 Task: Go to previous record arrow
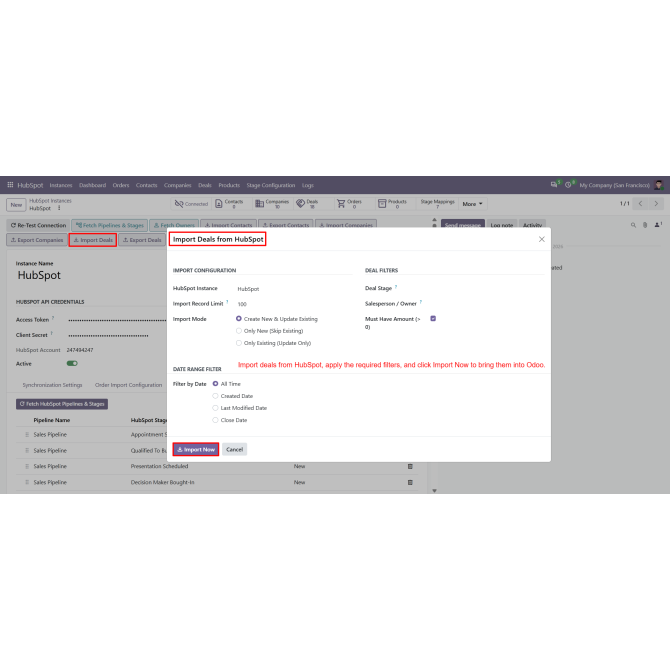(x=641, y=204)
